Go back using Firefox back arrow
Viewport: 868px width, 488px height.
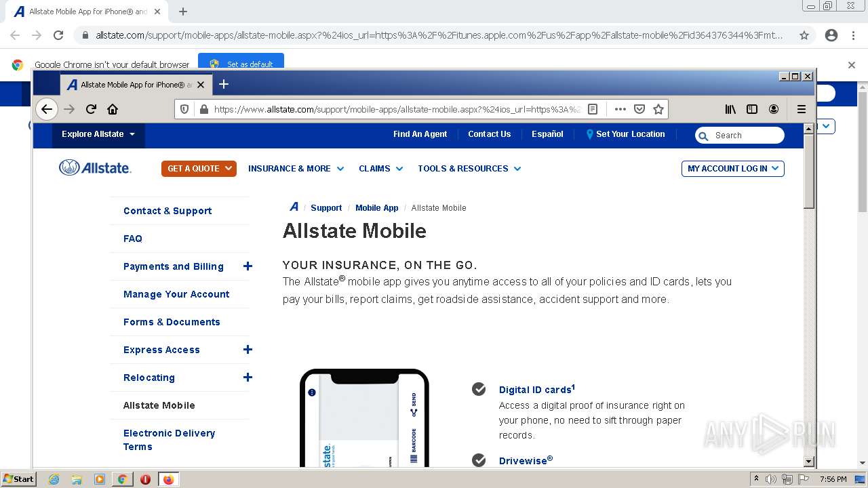click(46, 109)
